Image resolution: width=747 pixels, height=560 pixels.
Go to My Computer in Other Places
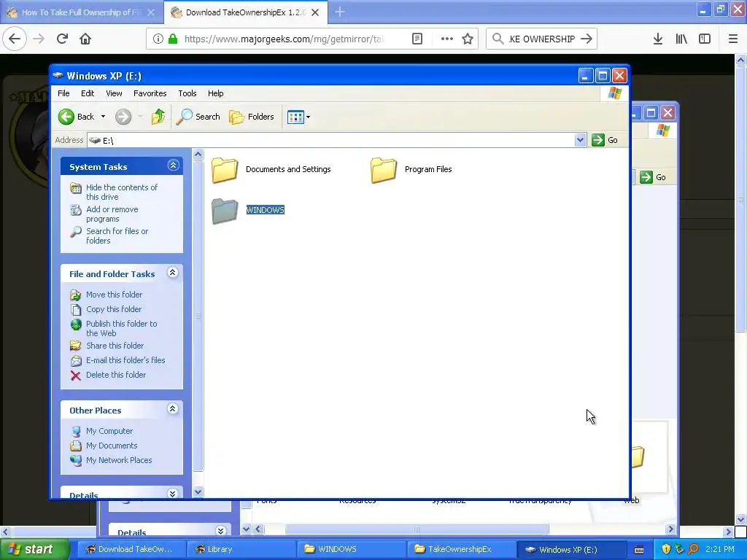pos(109,431)
